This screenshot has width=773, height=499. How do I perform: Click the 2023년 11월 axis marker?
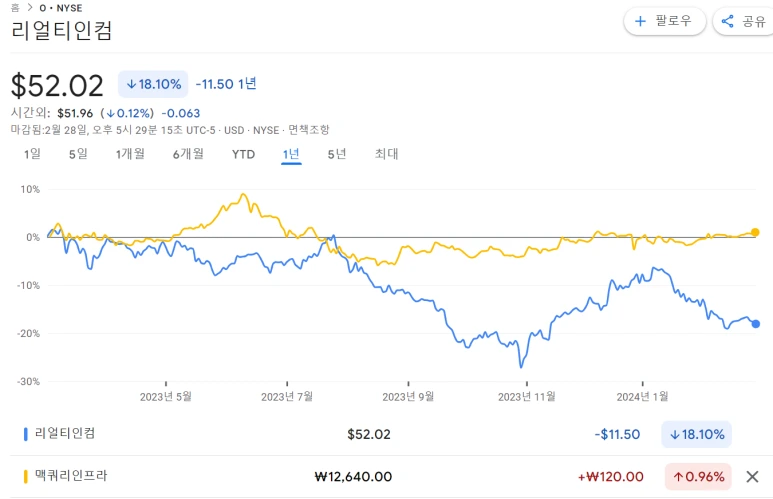pos(527,396)
